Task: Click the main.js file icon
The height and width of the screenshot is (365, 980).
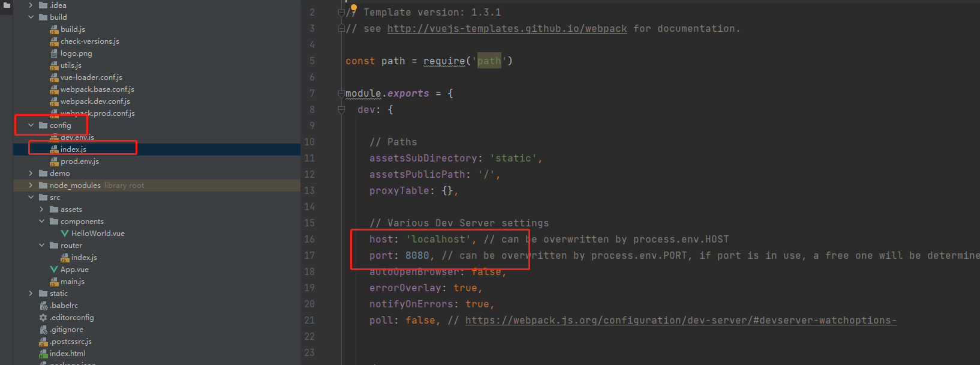Action: pyautogui.click(x=54, y=282)
